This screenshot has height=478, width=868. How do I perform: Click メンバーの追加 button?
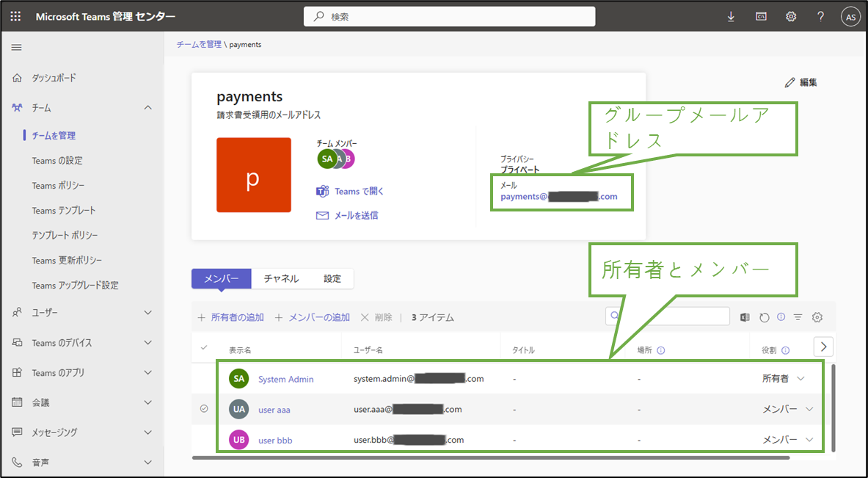(x=313, y=317)
